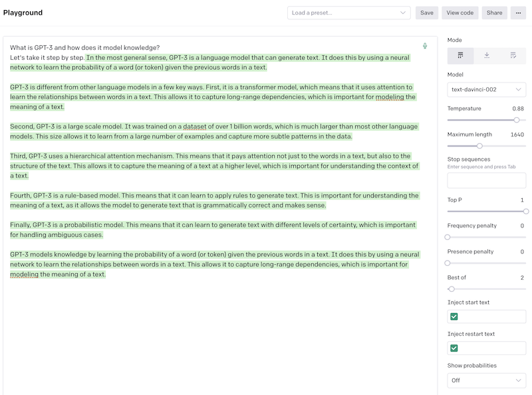Click the Maximum length value 1640
The image size is (532, 395).
click(517, 135)
